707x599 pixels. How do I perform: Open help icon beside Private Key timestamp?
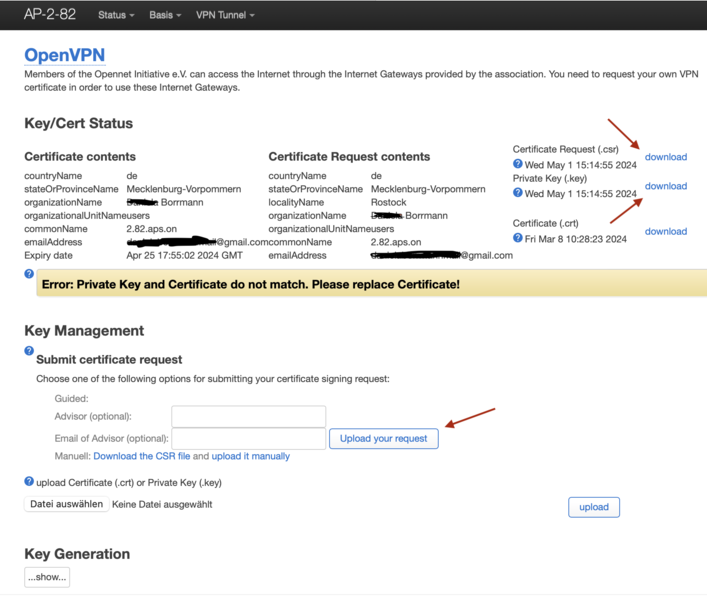tap(518, 193)
